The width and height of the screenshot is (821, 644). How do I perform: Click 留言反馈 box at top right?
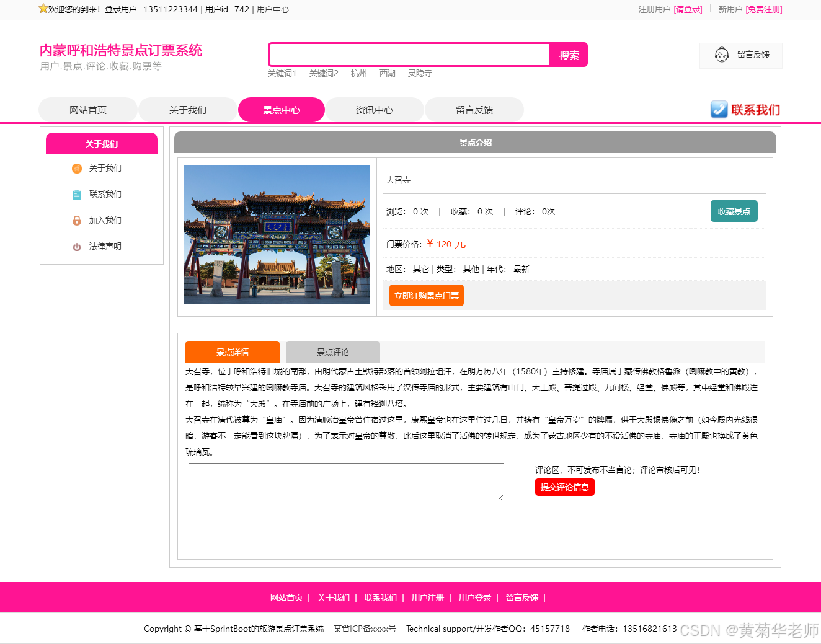[741, 55]
